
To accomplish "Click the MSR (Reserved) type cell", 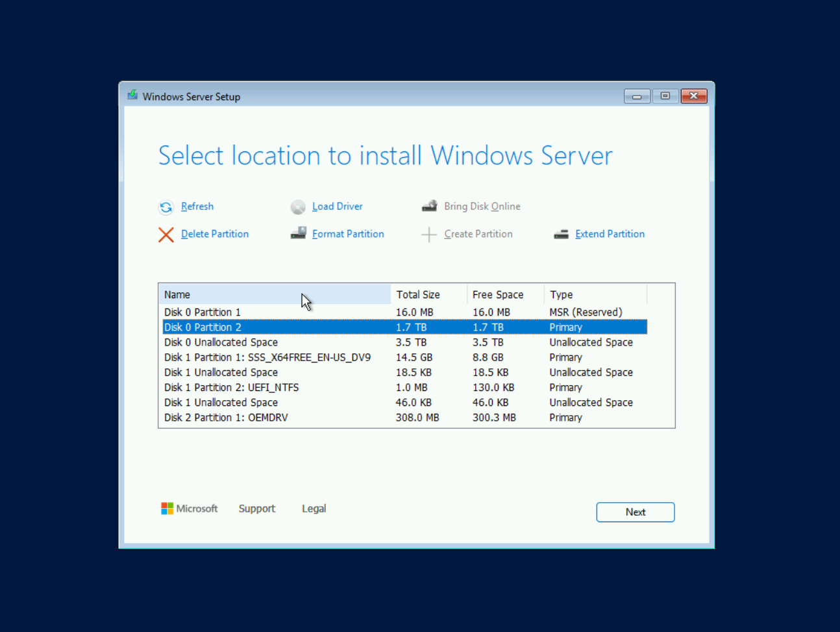I will [x=586, y=312].
